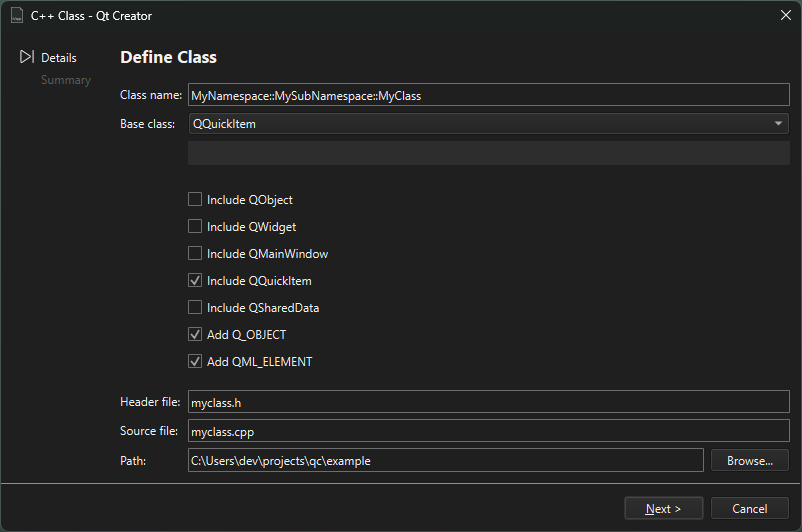Select the Details wizard step
Screen dimensions: 802x532
click(58, 58)
